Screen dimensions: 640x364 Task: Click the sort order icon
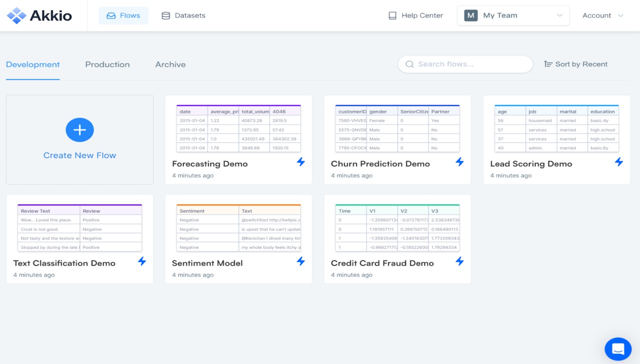pyautogui.click(x=548, y=64)
